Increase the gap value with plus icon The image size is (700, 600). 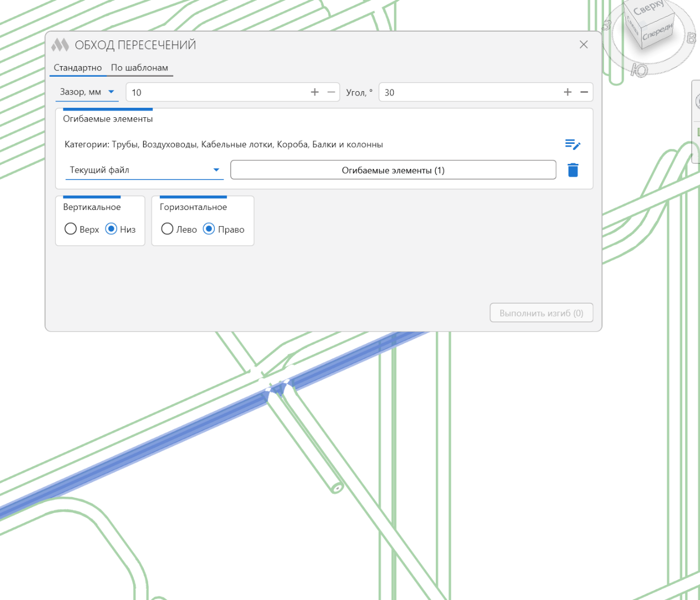pos(315,92)
